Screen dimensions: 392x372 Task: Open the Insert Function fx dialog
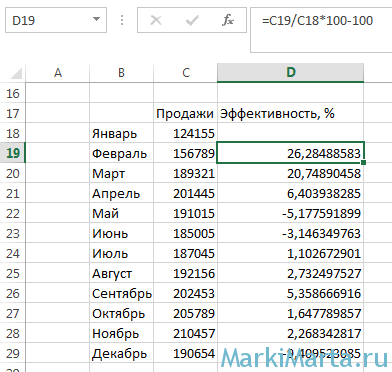pyautogui.click(x=228, y=20)
